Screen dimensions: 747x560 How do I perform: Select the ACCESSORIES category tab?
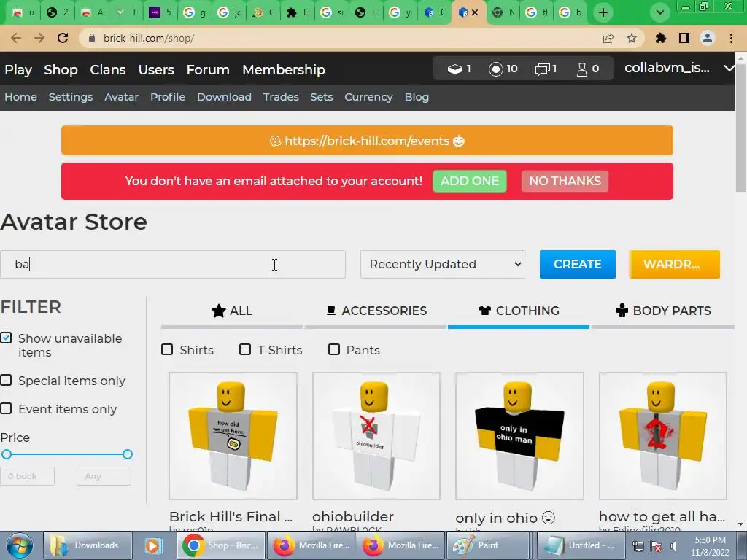click(376, 311)
